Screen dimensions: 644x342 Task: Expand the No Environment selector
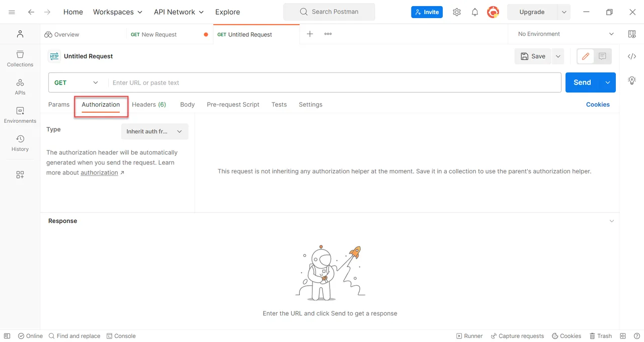tap(563, 34)
